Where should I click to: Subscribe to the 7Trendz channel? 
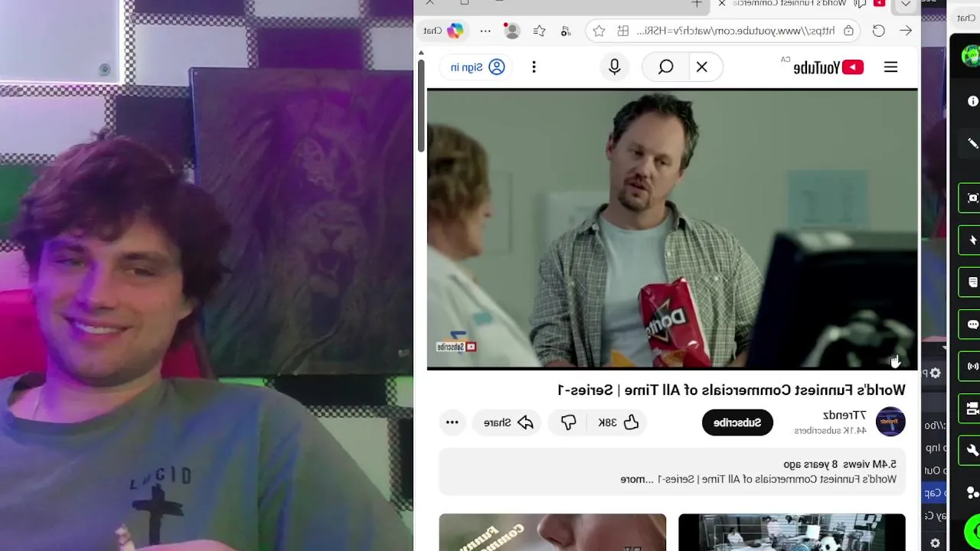click(x=737, y=422)
